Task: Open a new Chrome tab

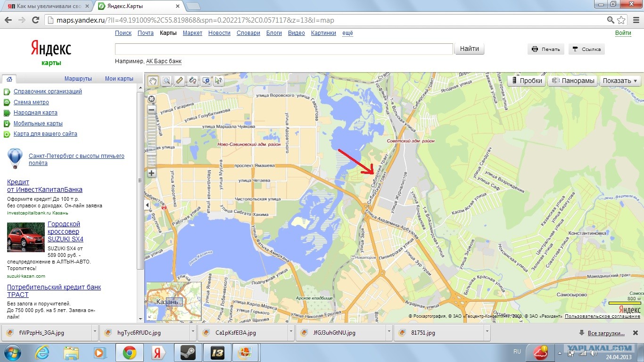Action: pos(192,6)
